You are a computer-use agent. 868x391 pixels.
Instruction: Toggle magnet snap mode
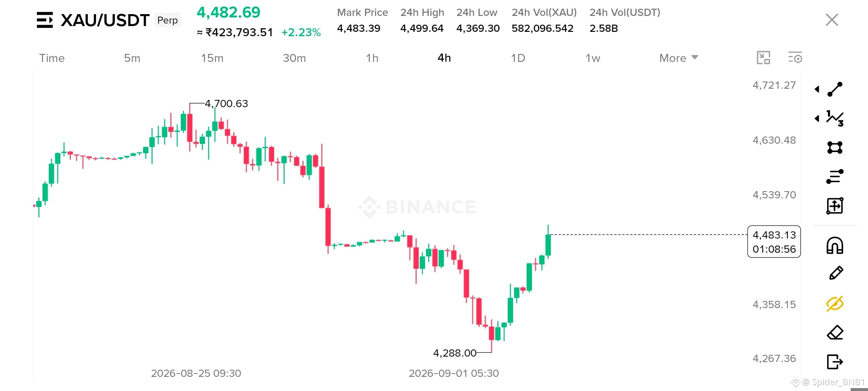point(835,245)
